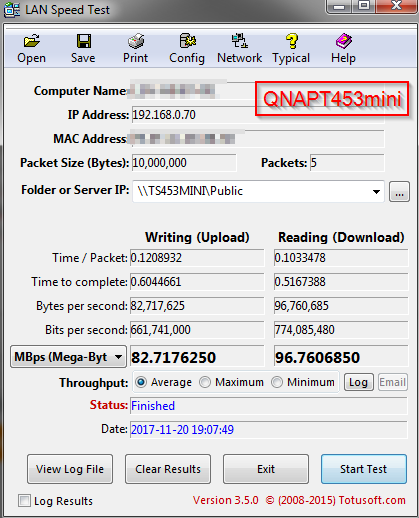
Task: Minimize the LAN Speed Test window
Action: point(339,6)
